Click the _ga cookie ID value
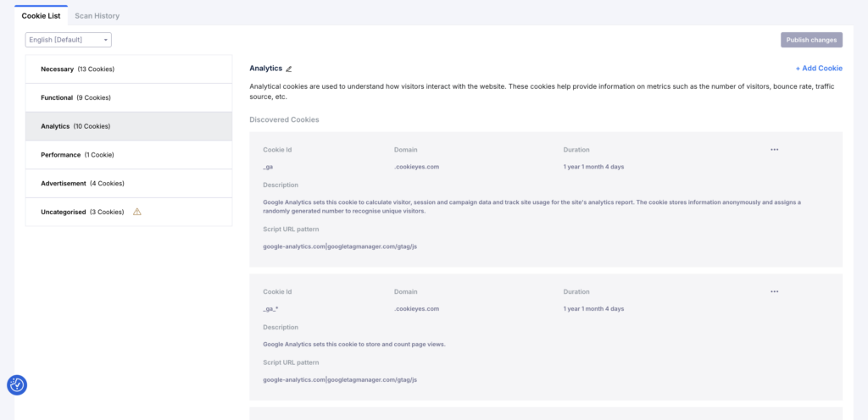 (x=268, y=167)
